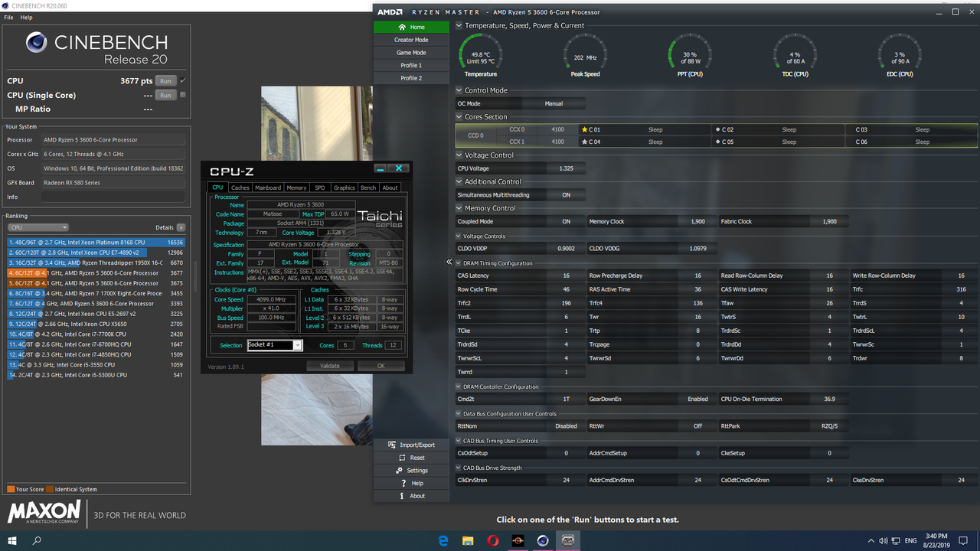Open Windows taskbar search

coord(37,540)
